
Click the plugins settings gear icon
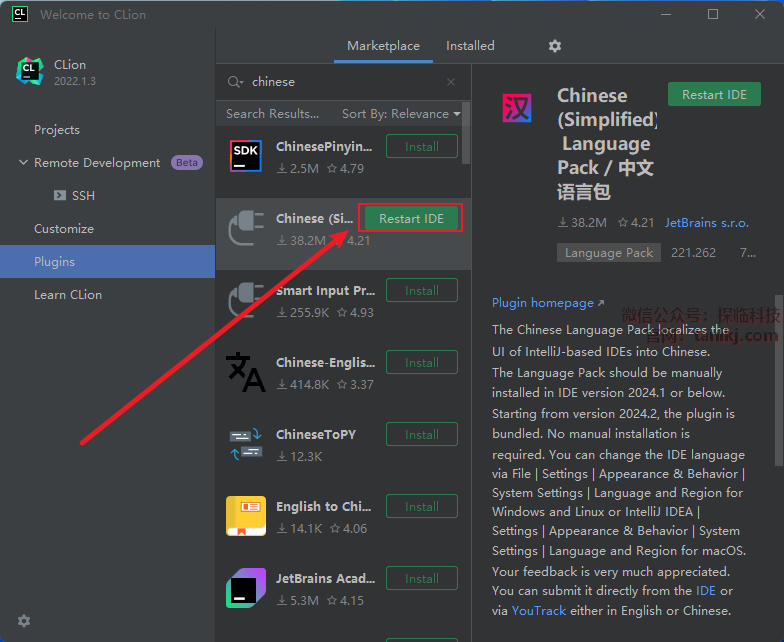555,46
